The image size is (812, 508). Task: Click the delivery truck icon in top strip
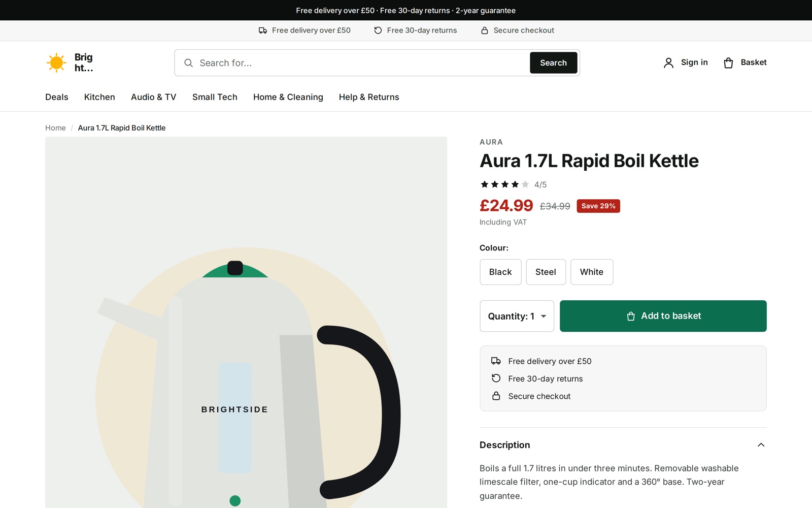(x=263, y=30)
